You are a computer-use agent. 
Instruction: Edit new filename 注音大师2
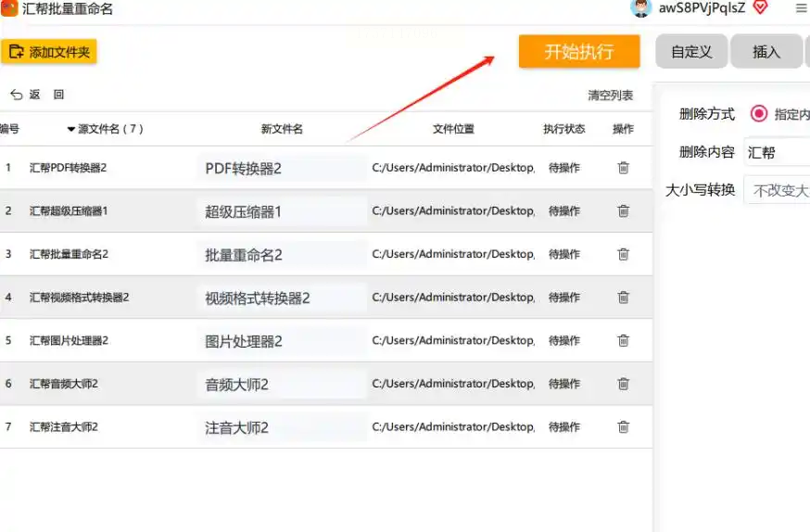coord(282,427)
